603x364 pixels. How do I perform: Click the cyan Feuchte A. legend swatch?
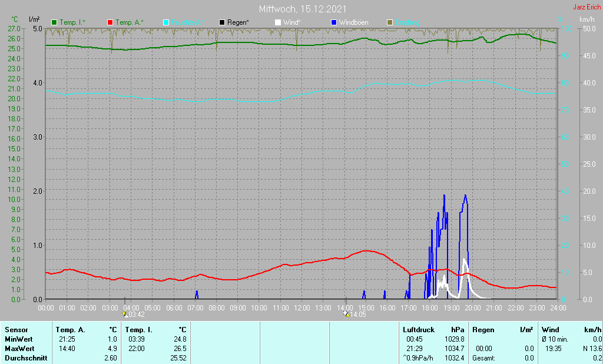(166, 22)
